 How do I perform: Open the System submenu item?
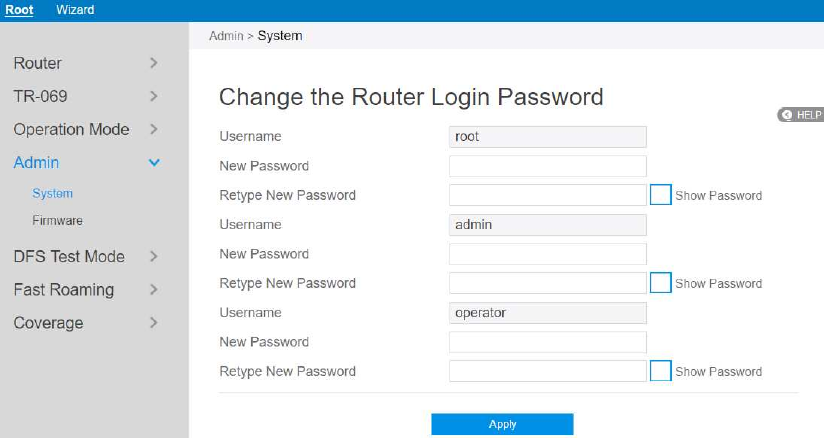click(52, 193)
